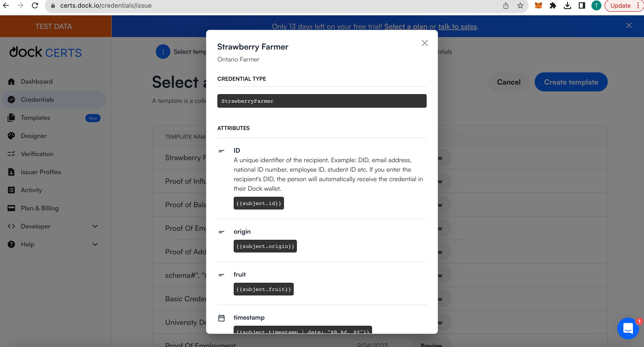
Task: Select the Activity sidebar icon
Action: [x=11, y=190]
